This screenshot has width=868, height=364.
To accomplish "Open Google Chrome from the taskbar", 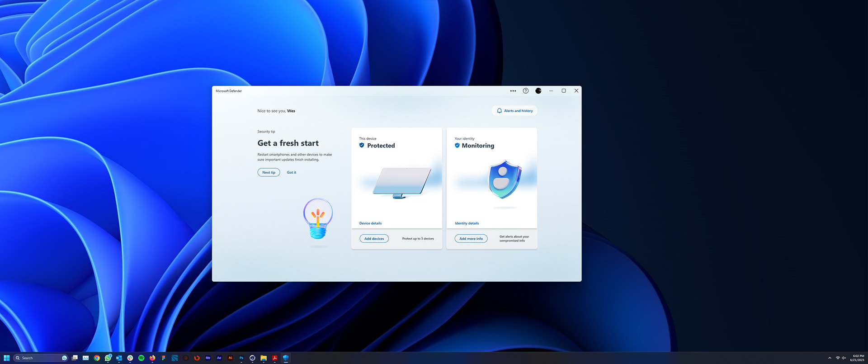I will coord(97,358).
